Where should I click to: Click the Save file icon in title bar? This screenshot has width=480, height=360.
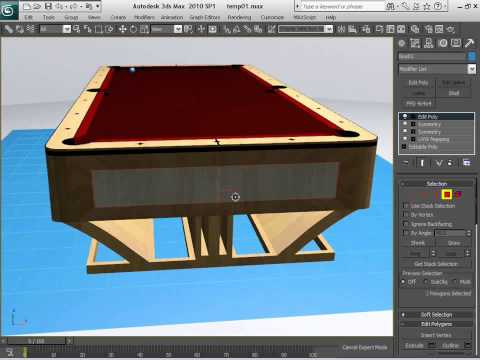click(48, 6)
